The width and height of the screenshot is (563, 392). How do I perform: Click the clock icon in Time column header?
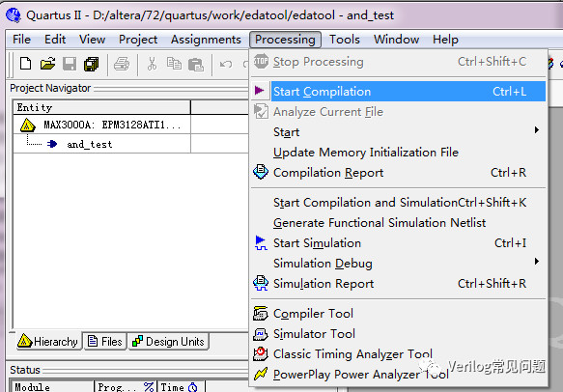tap(193, 387)
